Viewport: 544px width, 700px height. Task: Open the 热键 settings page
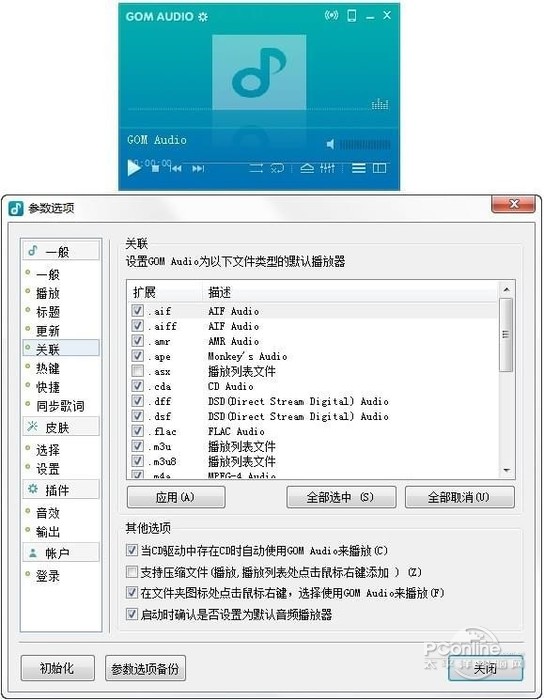48,368
